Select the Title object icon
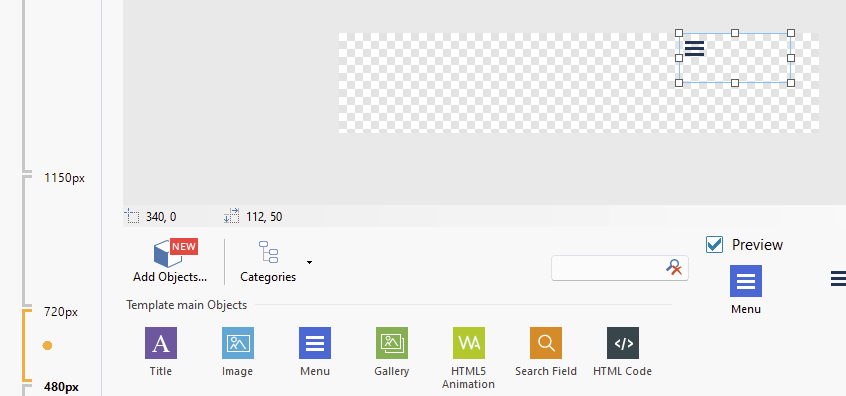 pos(161,343)
